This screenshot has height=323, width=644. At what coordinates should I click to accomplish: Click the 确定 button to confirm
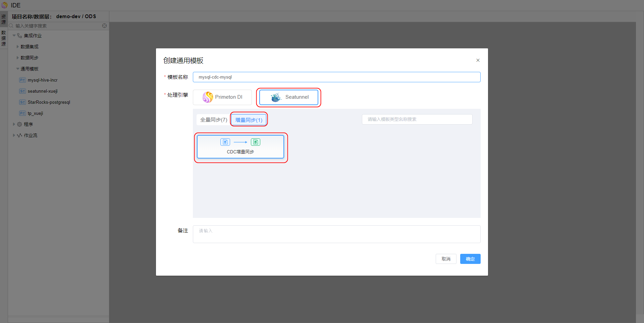coord(470,259)
